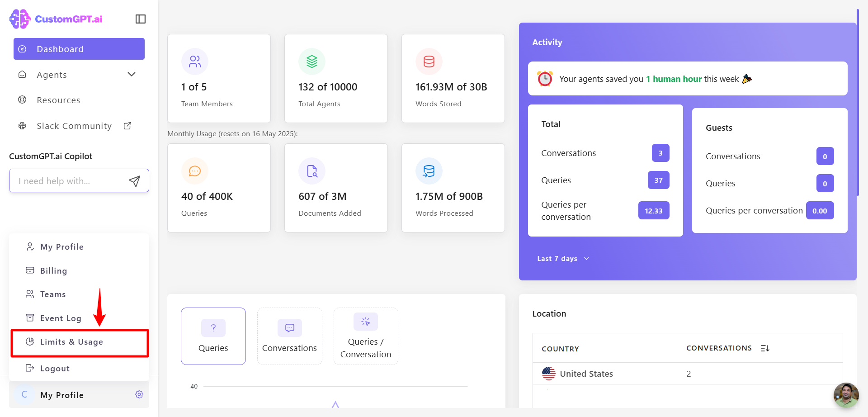Select the Queries / Conversation chart tab
868x417 pixels.
(366, 336)
